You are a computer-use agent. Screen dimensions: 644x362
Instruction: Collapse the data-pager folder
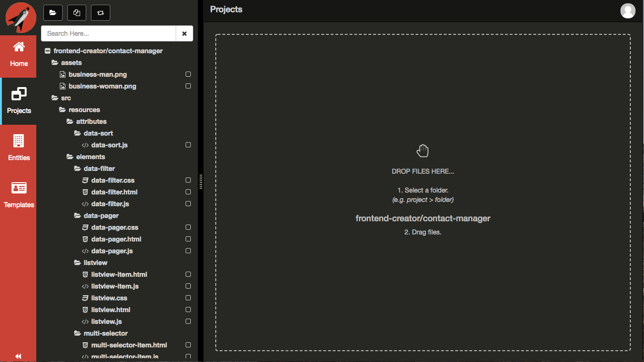point(77,216)
